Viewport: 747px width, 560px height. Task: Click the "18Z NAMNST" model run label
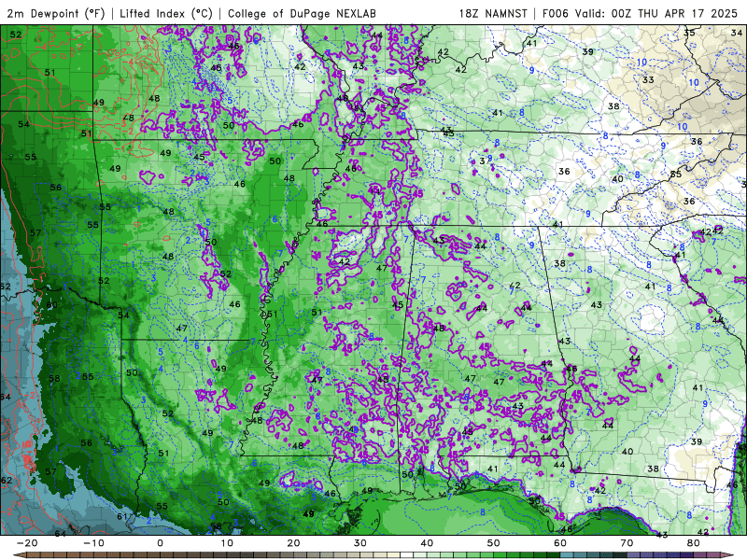(x=493, y=13)
